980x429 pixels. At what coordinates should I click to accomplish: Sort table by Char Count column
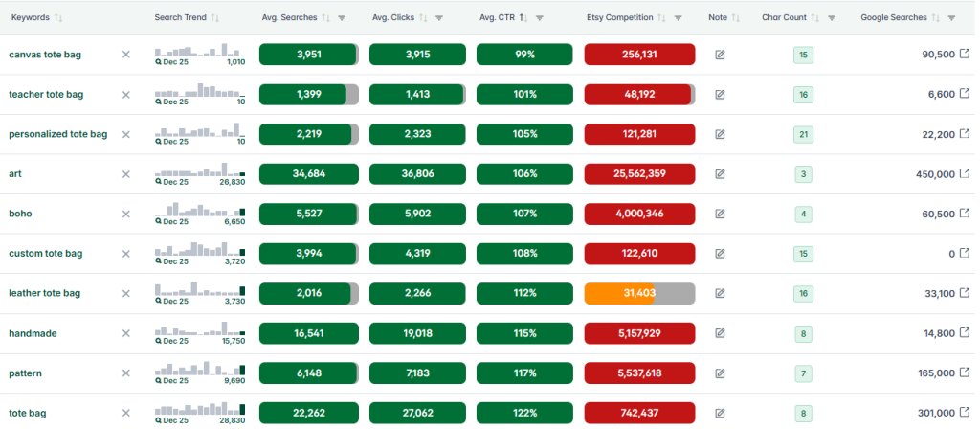point(815,18)
